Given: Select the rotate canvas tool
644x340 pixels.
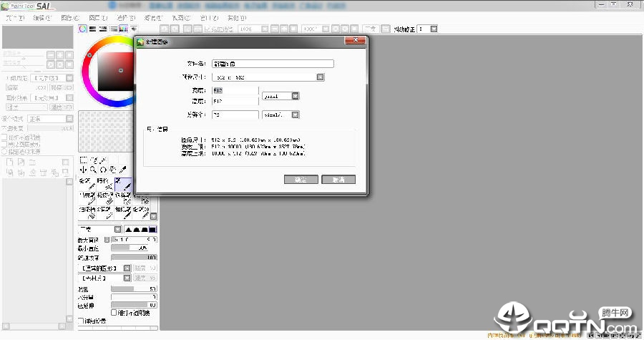Looking at the screenshot, I should coord(103,170).
